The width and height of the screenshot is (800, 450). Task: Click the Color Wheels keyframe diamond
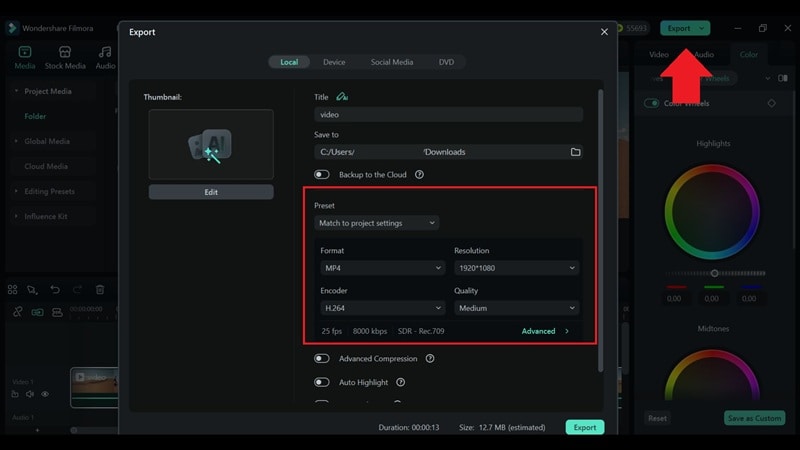[x=771, y=103]
